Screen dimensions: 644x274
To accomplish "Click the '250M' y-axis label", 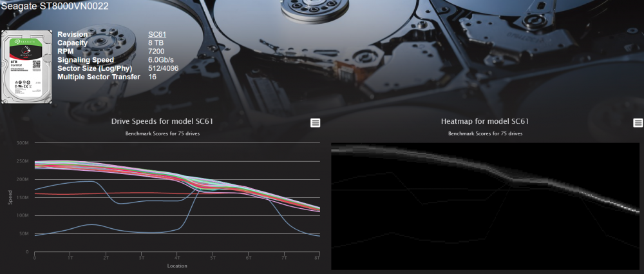I will point(23,161).
